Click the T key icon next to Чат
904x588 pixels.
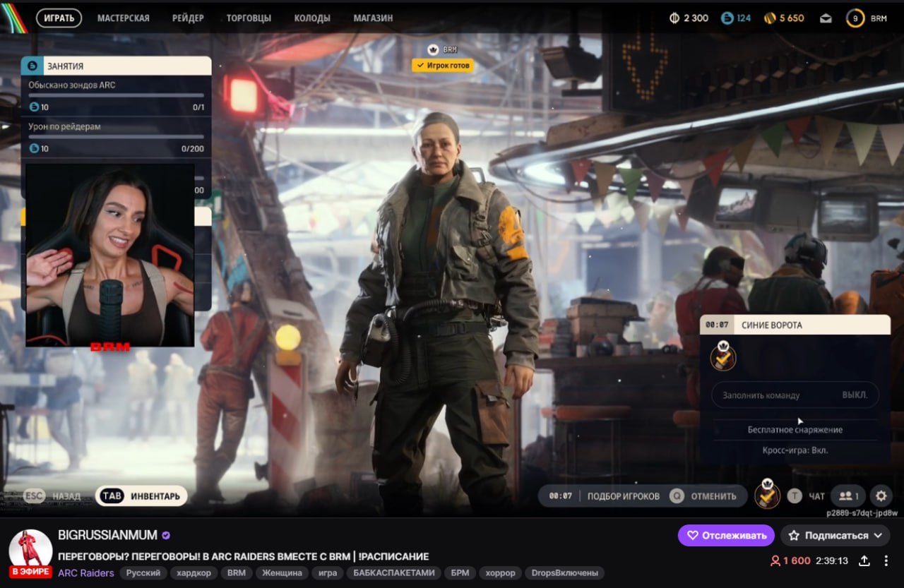tap(795, 496)
